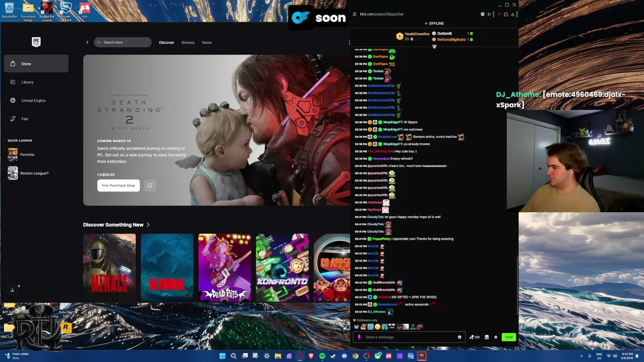This screenshot has width=644, height=362.
Task: Click the site lock icon by kick.com
Action: (355, 14)
